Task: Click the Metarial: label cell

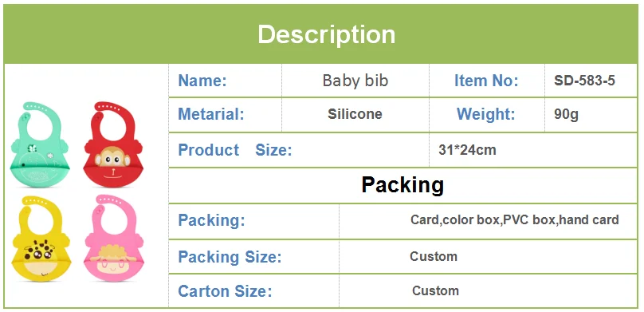Action: pyautogui.click(x=225, y=114)
